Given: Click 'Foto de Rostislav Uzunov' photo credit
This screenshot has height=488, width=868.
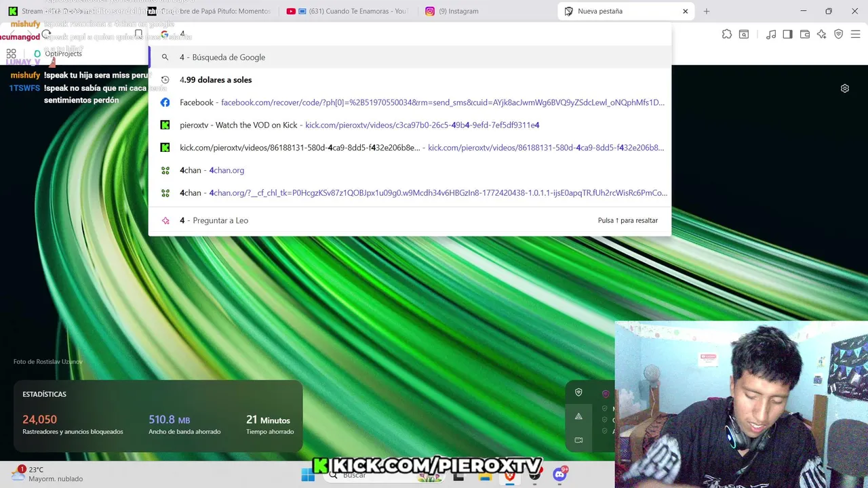Looking at the screenshot, I should 48,361.
